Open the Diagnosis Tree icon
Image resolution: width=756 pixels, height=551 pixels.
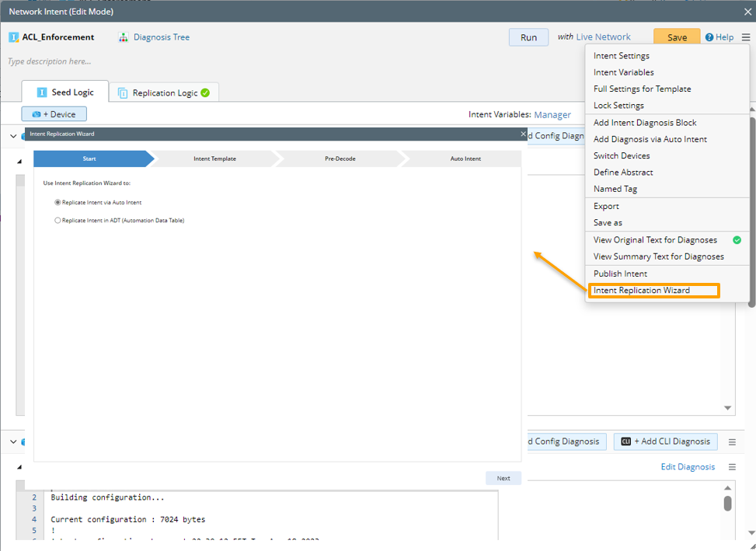(124, 37)
